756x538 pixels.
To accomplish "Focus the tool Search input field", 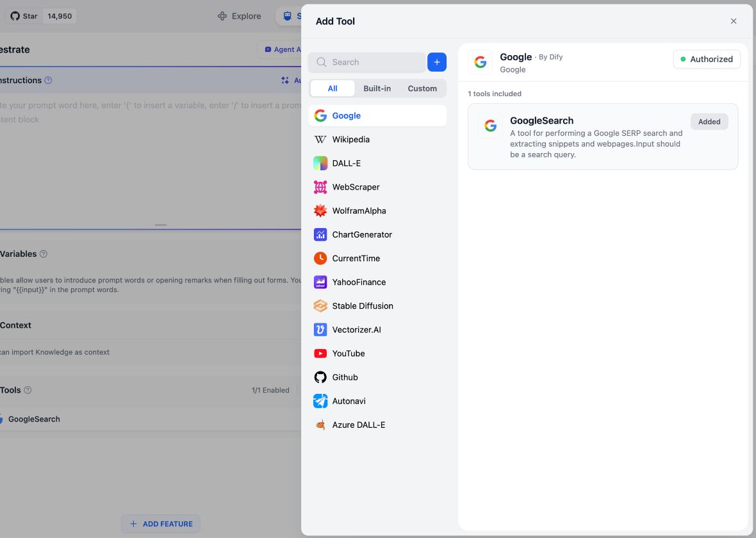I will pos(367,62).
